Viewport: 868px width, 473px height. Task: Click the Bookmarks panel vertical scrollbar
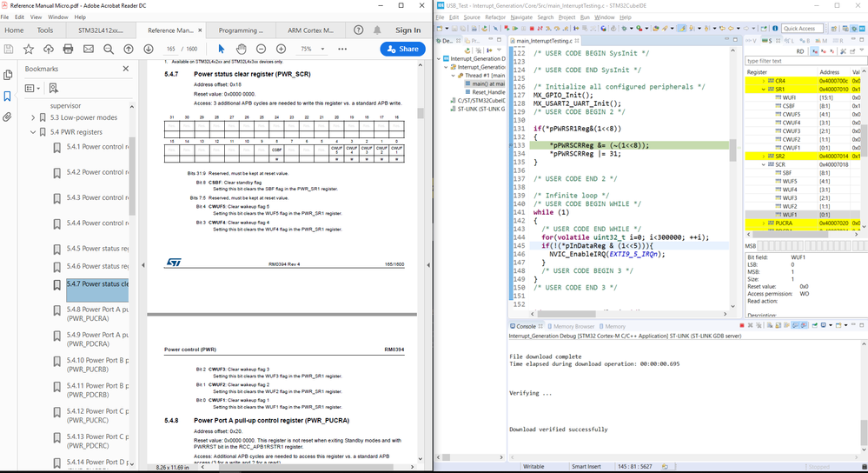point(132,175)
